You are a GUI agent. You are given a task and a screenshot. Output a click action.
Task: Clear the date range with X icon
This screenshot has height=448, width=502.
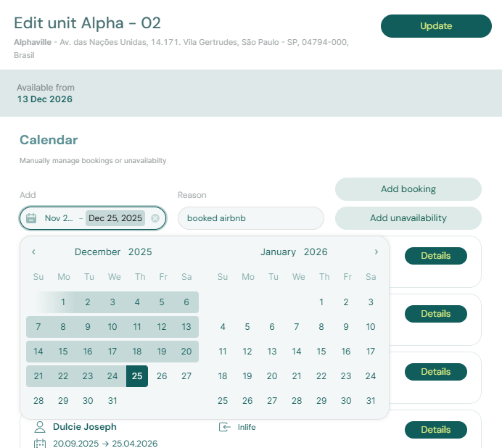[155, 218]
